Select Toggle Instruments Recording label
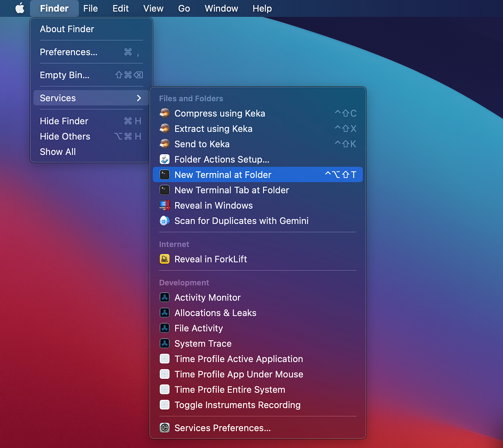 click(237, 405)
